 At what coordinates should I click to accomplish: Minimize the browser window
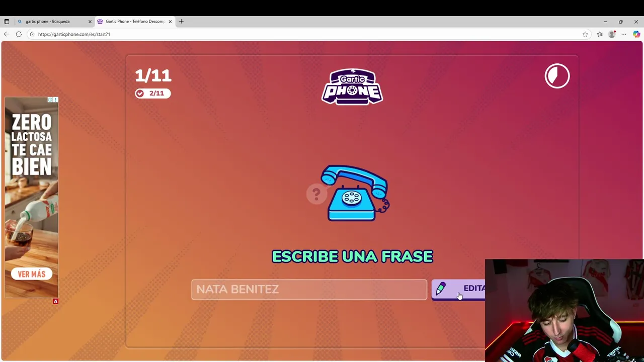pyautogui.click(x=605, y=22)
